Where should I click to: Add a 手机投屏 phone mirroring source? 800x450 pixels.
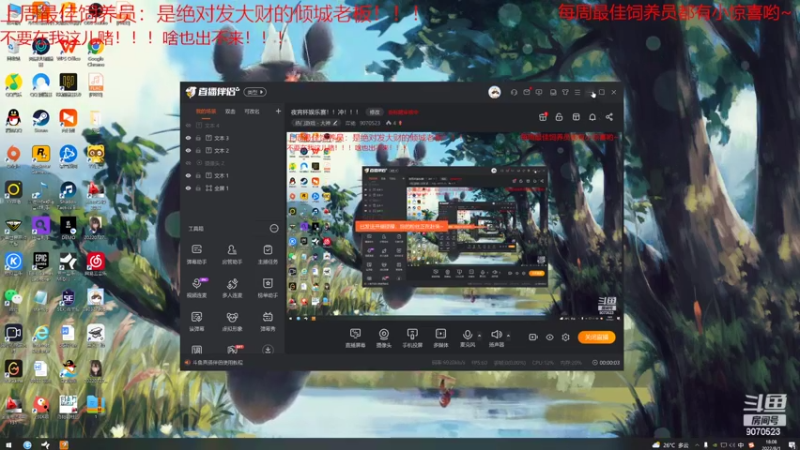[x=412, y=338]
